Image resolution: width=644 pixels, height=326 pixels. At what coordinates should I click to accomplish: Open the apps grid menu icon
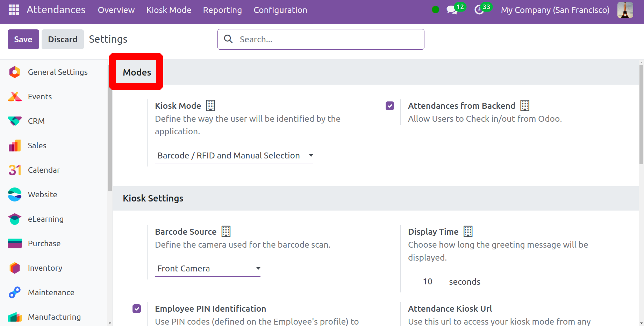[x=14, y=10]
